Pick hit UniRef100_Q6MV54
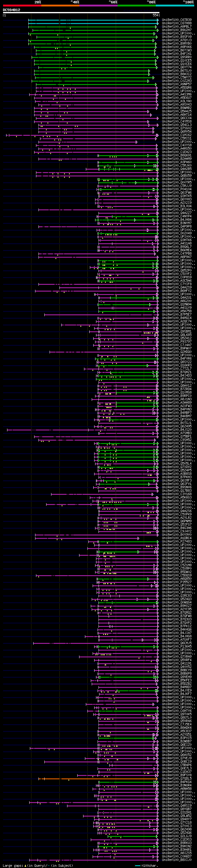This screenshot has width=197, height=868. [177, 131]
